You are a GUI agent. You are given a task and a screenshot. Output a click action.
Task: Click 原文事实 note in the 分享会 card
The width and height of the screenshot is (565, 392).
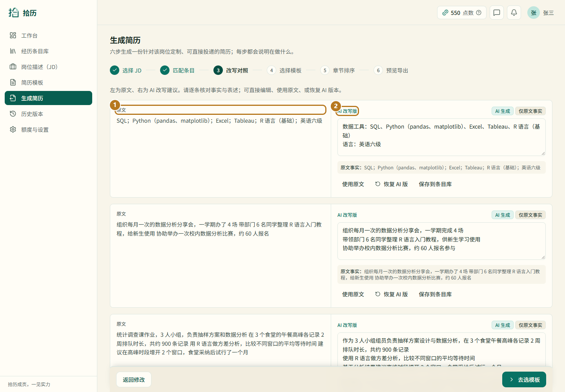[x=441, y=274]
